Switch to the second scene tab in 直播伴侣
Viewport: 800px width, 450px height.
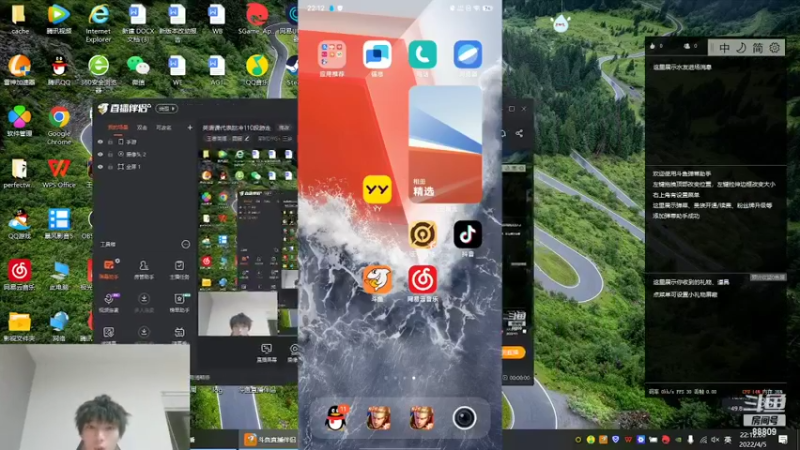(x=142, y=128)
